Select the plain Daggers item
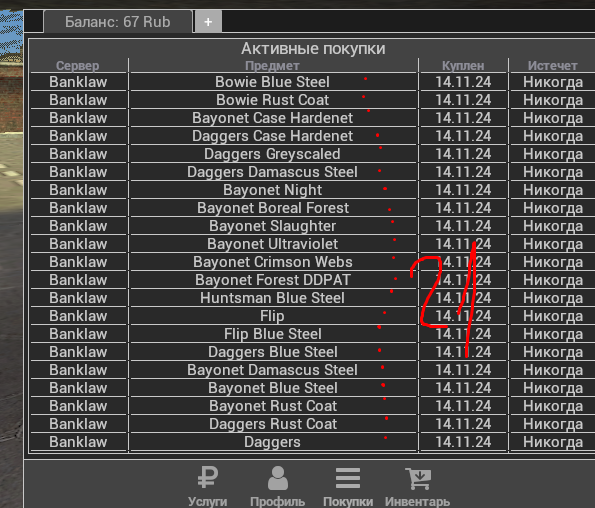The height and width of the screenshot is (508, 595). (x=272, y=442)
